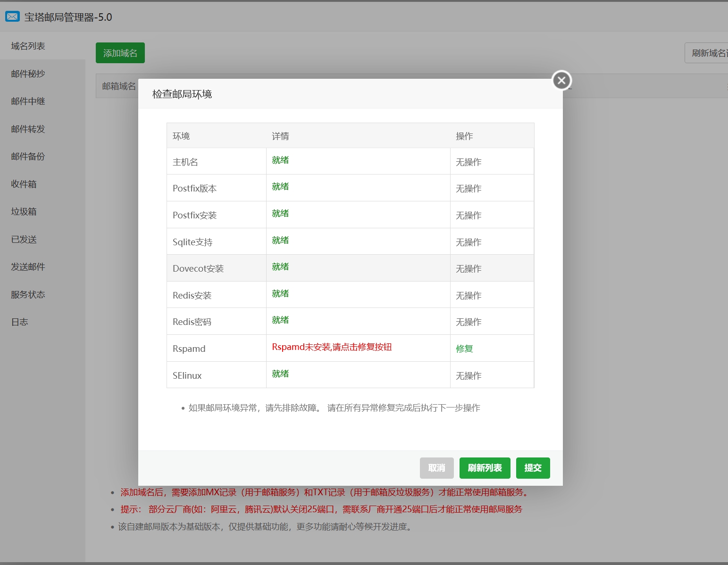This screenshot has width=728, height=565.
Task: Click the 宝塔邮局管理器-5.0 title text
Action: click(68, 17)
